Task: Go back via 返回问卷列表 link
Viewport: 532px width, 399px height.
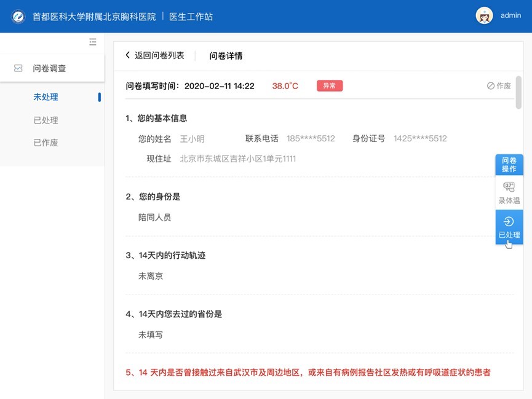Action: tap(159, 55)
